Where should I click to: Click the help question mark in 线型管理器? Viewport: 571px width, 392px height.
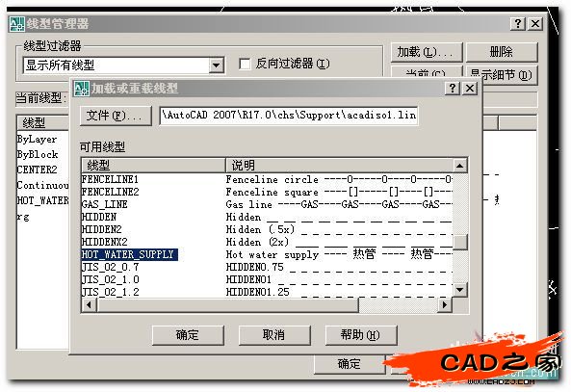click(518, 24)
